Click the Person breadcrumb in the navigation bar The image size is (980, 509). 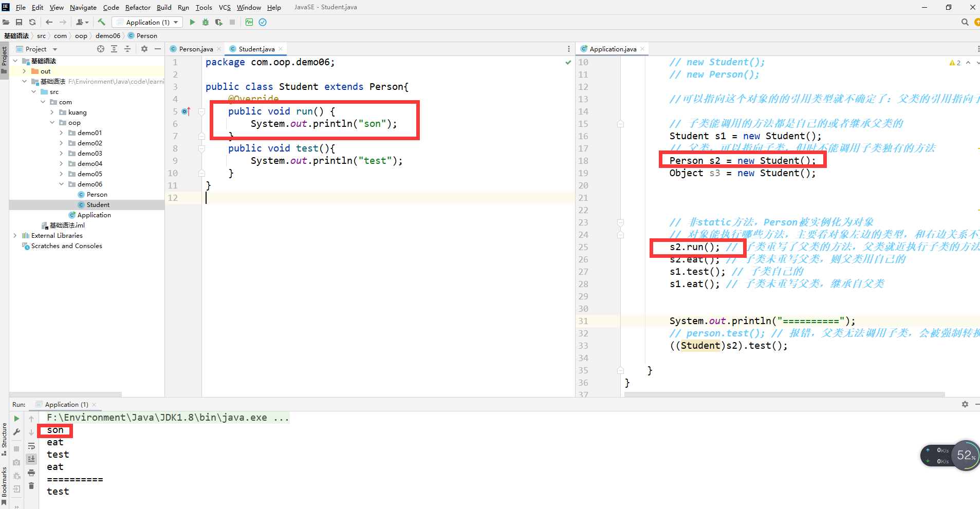(142, 35)
